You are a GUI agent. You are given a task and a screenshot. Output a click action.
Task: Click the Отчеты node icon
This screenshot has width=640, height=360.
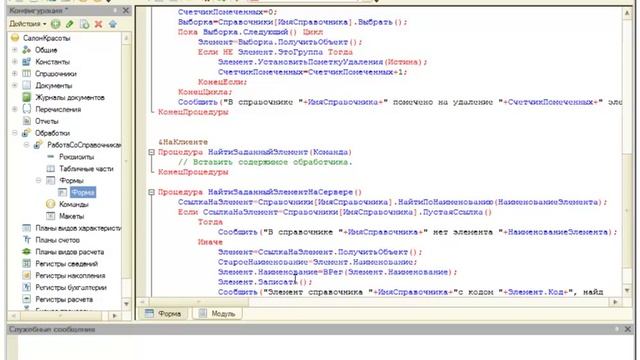(x=27, y=121)
